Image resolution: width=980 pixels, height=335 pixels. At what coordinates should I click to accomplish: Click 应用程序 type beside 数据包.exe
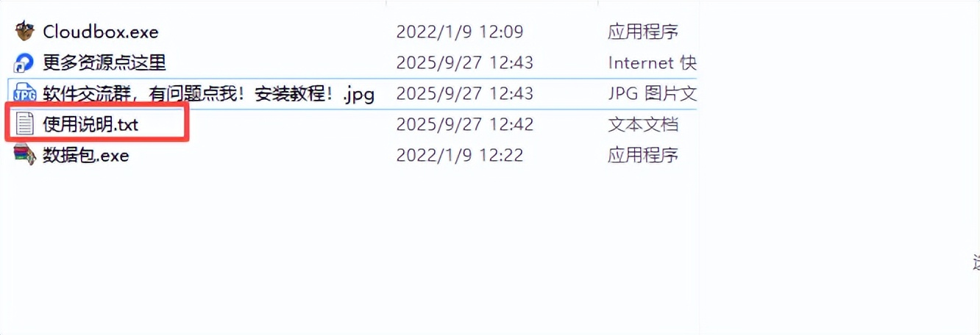(x=643, y=156)
